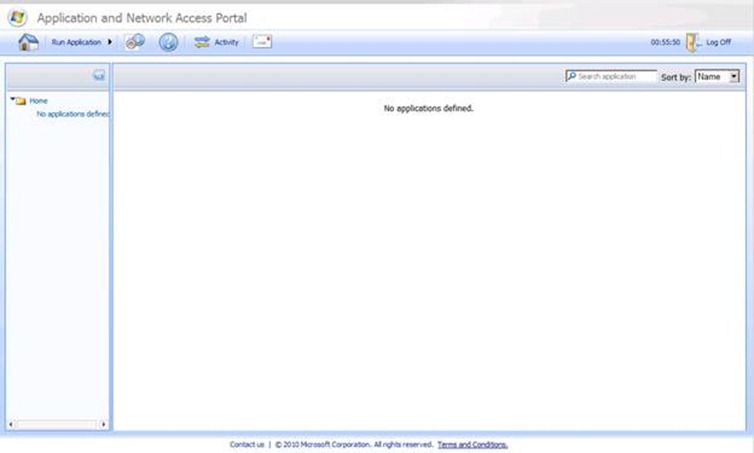Expand the Run Application arrow
The image size is (754, 453).
click(x=110, y=42)
